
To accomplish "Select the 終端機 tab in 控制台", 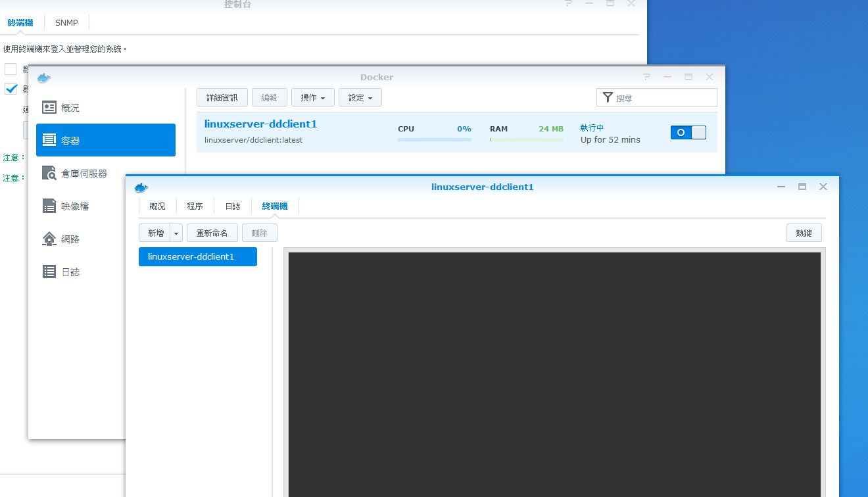I will 20,23.
